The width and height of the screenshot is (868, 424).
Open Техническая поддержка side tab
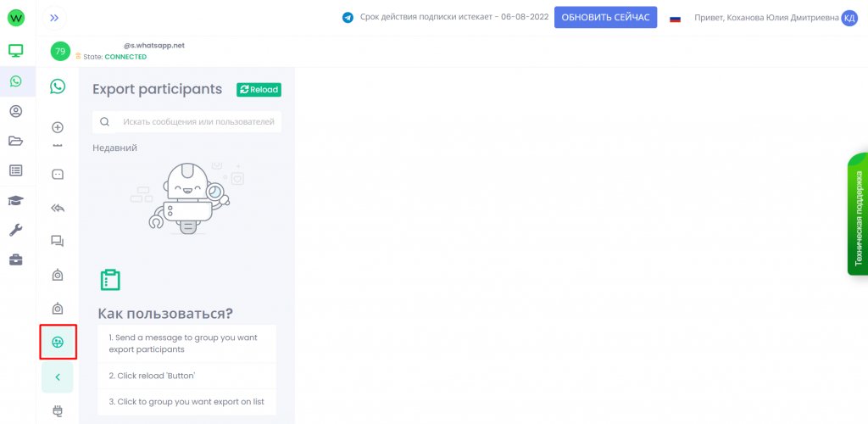(858, 215)
